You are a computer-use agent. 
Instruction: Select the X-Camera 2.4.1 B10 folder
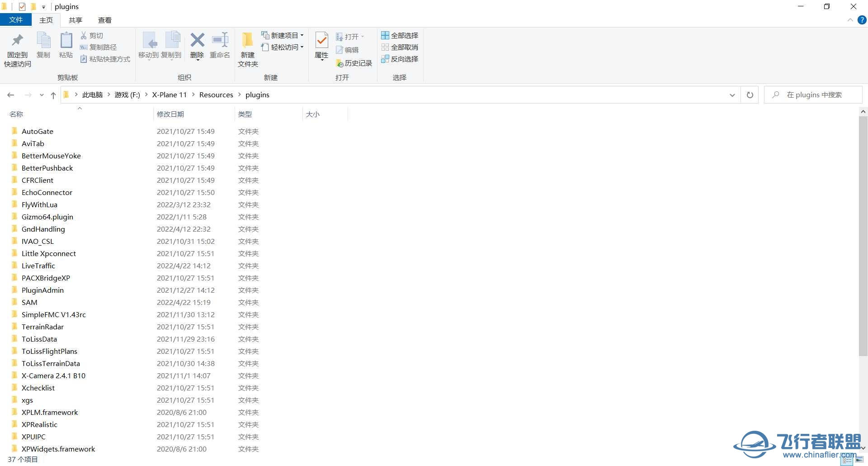pyautogui.click(x=53, y=376)
